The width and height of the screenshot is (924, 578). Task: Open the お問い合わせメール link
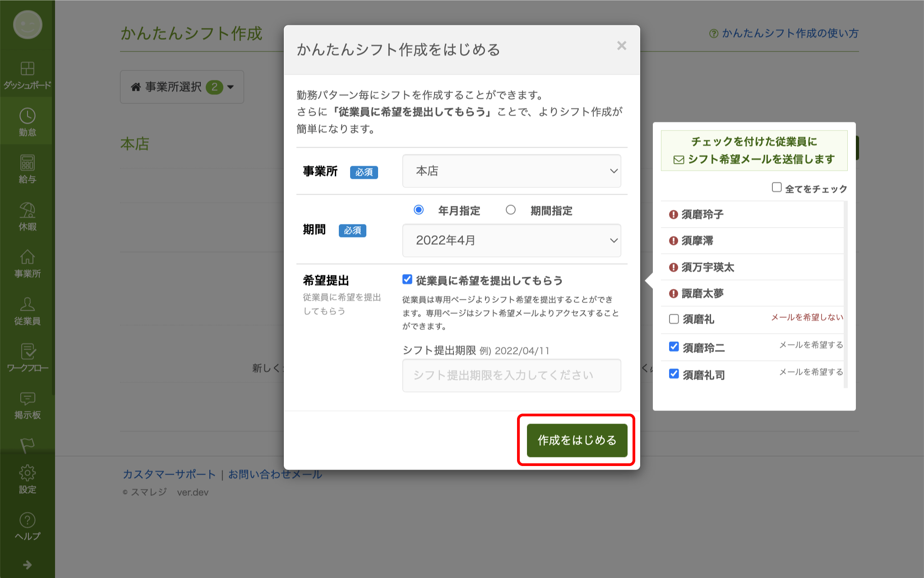[x=275, y=474]
